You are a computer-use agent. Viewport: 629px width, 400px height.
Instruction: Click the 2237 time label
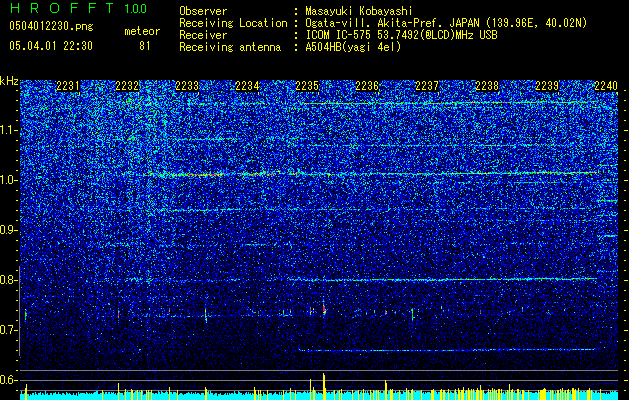[x=427, y=86]
